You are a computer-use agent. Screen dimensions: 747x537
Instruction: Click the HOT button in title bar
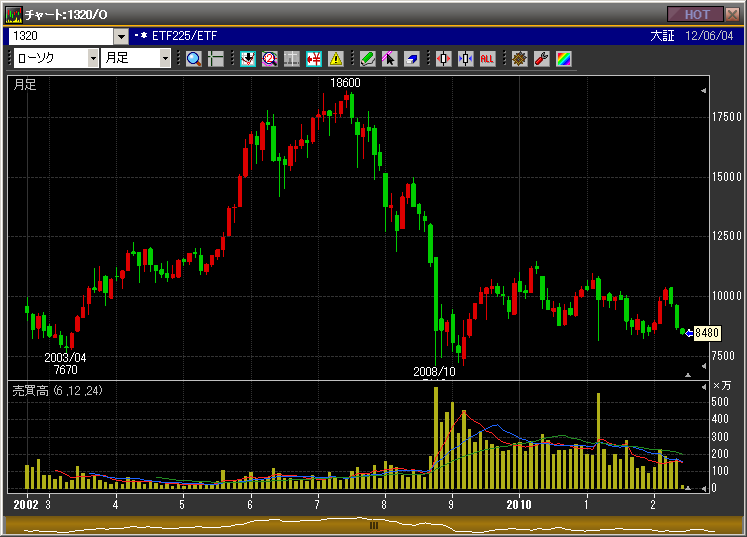tap(697, 14)
